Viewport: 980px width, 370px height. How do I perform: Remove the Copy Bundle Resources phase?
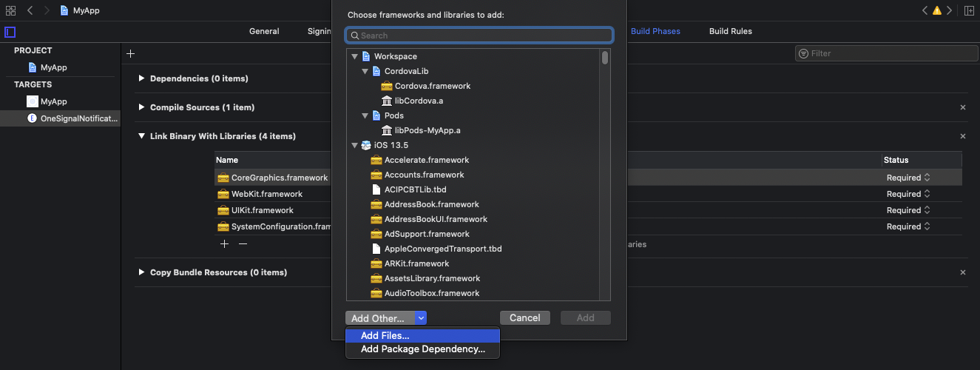point(963,272)
